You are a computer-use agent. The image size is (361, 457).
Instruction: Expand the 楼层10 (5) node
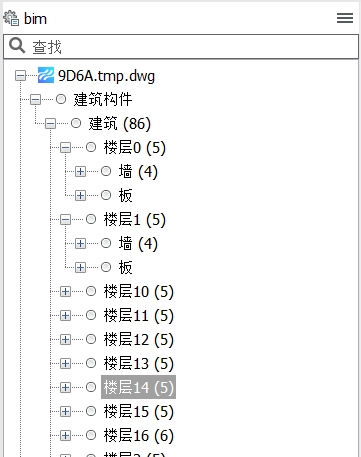pos(66,291)
